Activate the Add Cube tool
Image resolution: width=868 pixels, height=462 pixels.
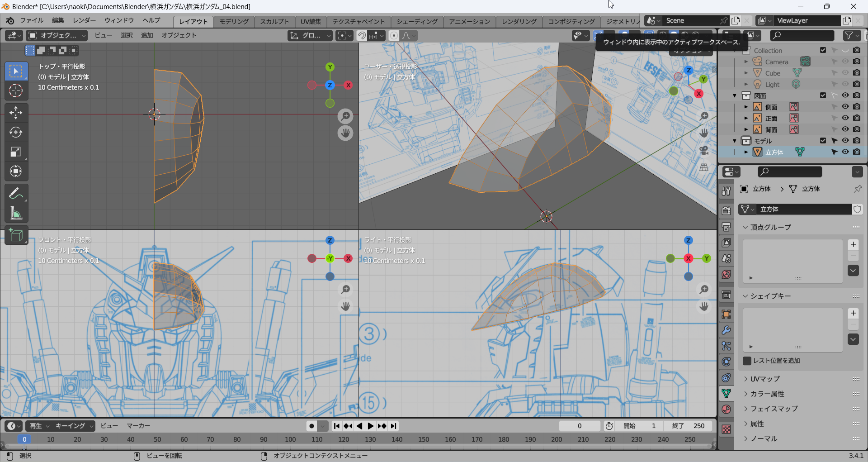click(x=16, y=235)
